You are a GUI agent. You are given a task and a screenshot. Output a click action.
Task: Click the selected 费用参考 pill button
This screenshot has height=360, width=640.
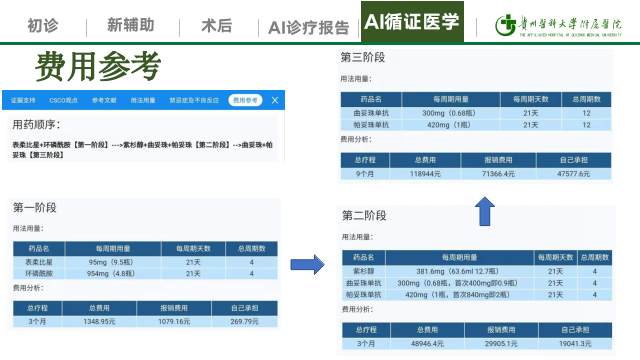[245, 100]
